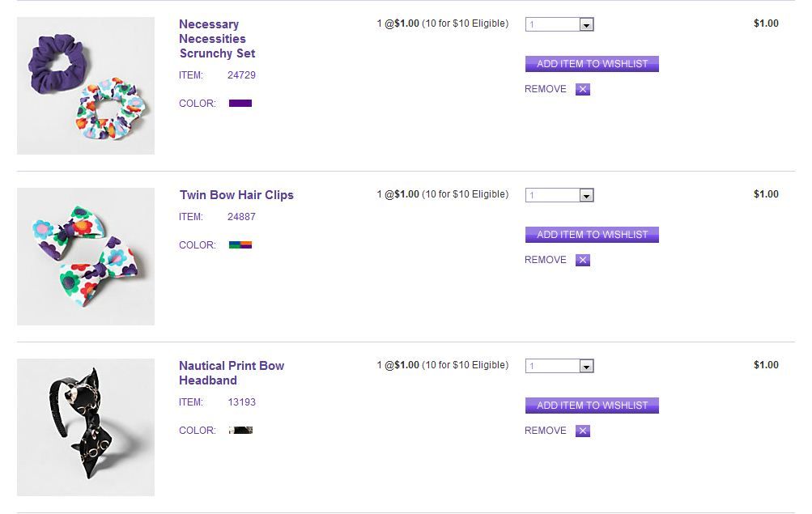
Task: Add Nautical Print Bow Headband to wishlist
Action: click(x=592, y=406)
